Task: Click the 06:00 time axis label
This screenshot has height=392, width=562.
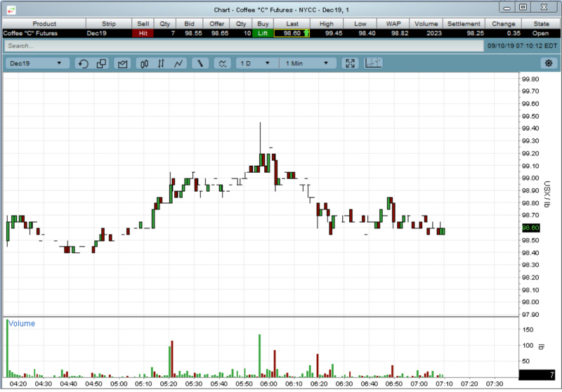Action: [x=268, y=384]
